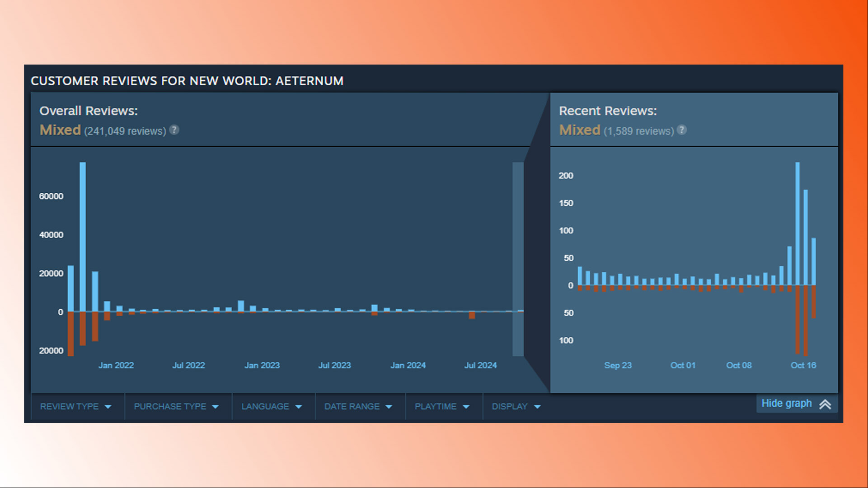Click the tallest blue bar in recent reviews graph
The image size is (868, 488).
(x=798, y=223)
